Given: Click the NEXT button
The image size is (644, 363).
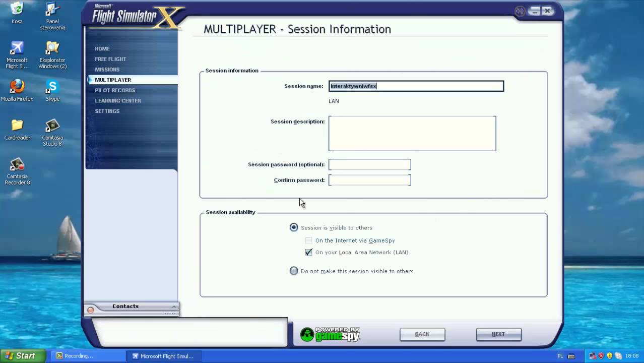Looking at the screenshot, I should 498,334.
